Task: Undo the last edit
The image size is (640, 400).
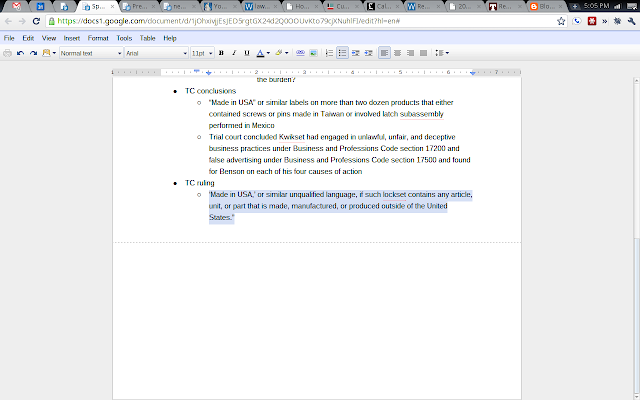Action: click(x=20, y=53)
